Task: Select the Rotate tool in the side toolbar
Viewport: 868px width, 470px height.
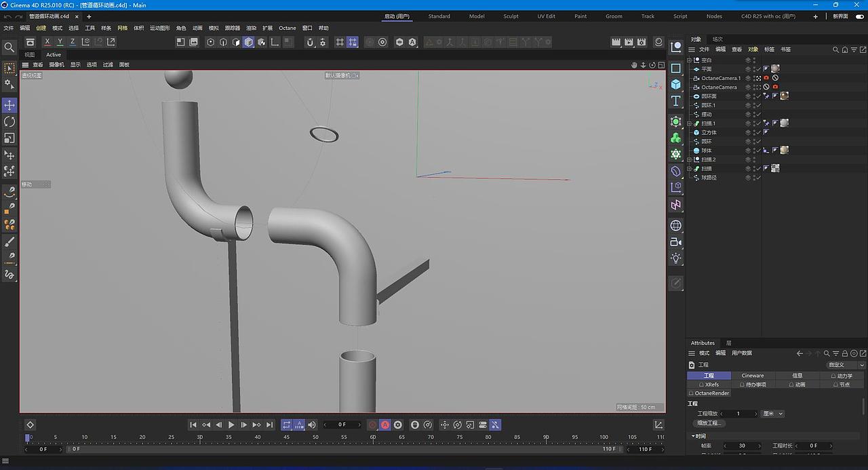Action: (x=9, y=121)
